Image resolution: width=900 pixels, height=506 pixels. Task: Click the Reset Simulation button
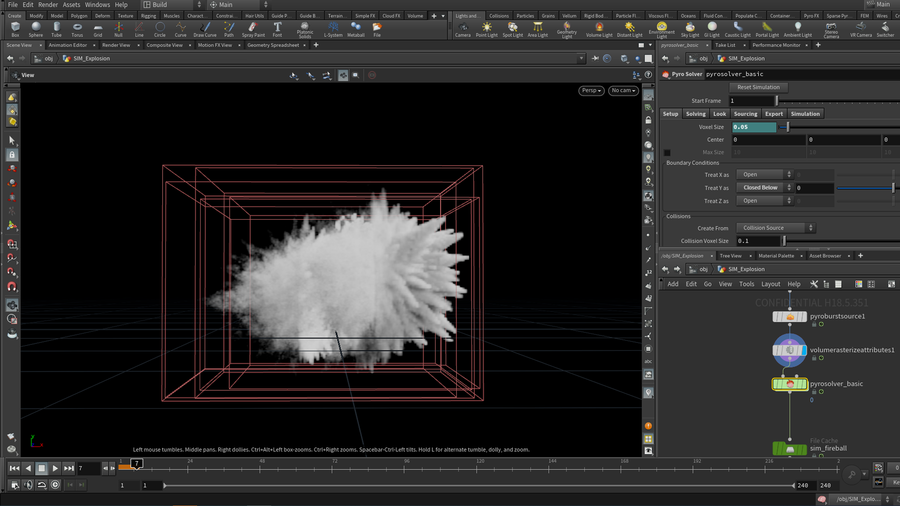[x=758, y=87]
